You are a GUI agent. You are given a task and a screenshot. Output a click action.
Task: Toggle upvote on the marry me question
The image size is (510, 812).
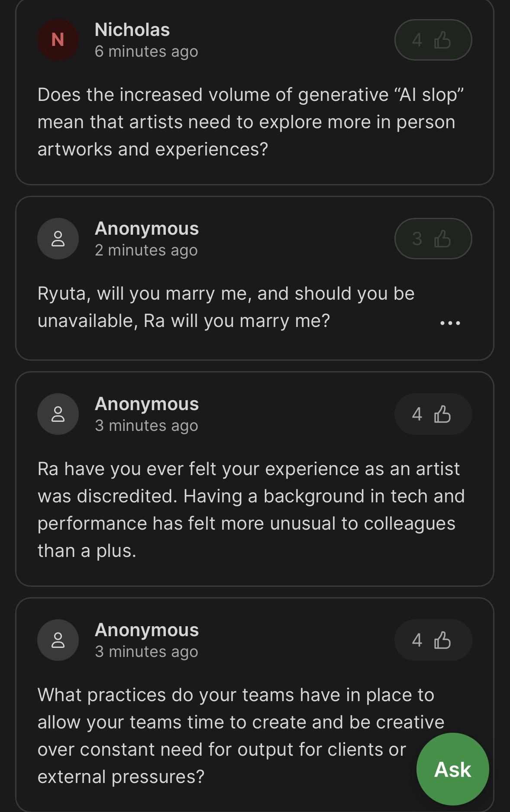pos(433,239)
